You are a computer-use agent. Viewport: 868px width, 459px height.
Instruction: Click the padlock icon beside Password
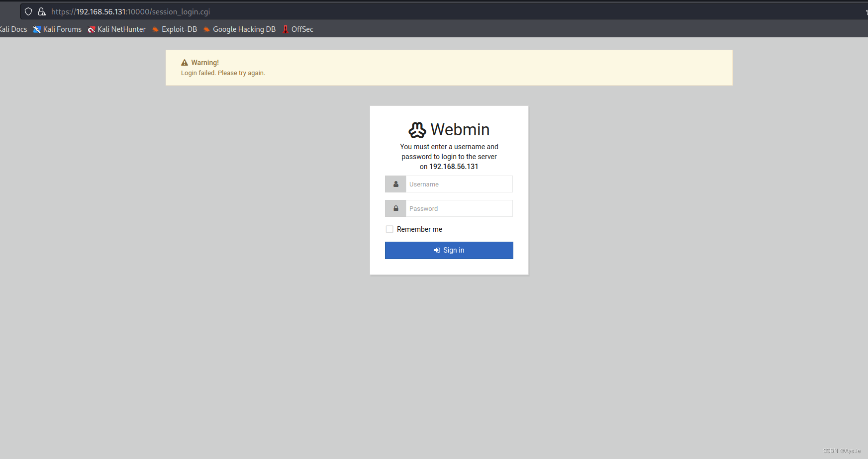tap(396, 208)
